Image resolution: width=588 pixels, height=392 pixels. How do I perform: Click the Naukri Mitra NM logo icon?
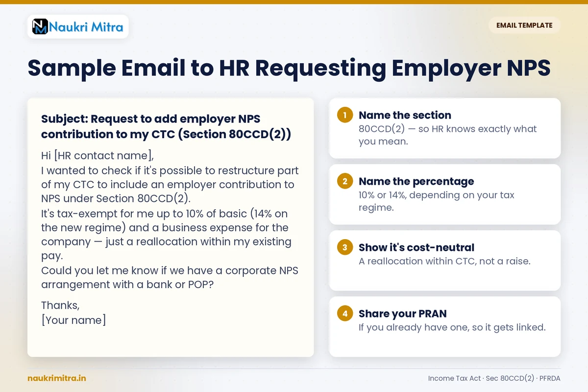[x=40, y=26]
